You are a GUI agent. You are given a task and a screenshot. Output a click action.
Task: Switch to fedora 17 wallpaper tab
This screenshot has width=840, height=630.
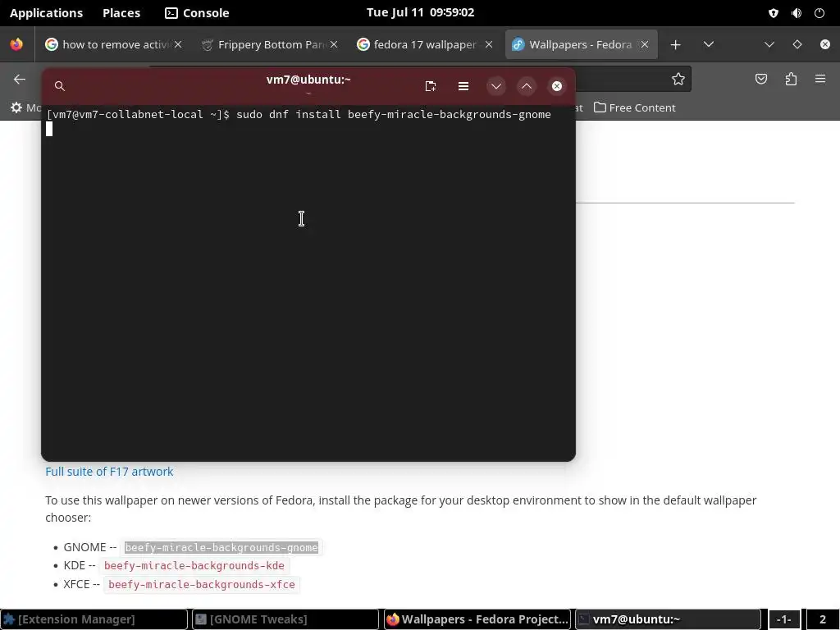tap(425, 44)
